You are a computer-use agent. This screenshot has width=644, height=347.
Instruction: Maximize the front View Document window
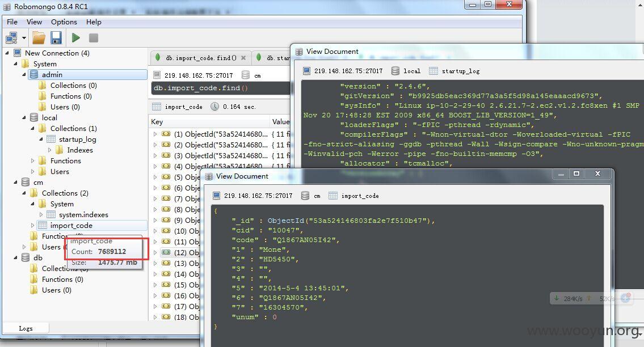point(576,173)
